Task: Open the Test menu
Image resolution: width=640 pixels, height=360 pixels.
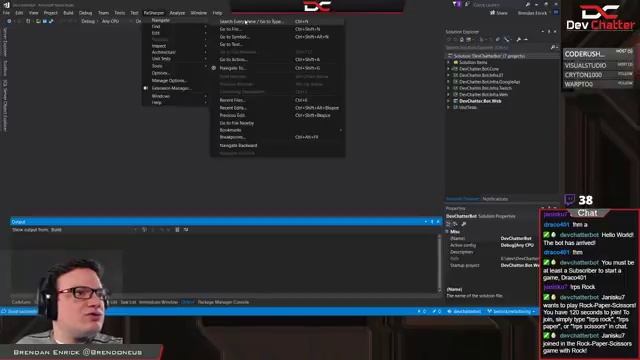Action: (134, 13)
